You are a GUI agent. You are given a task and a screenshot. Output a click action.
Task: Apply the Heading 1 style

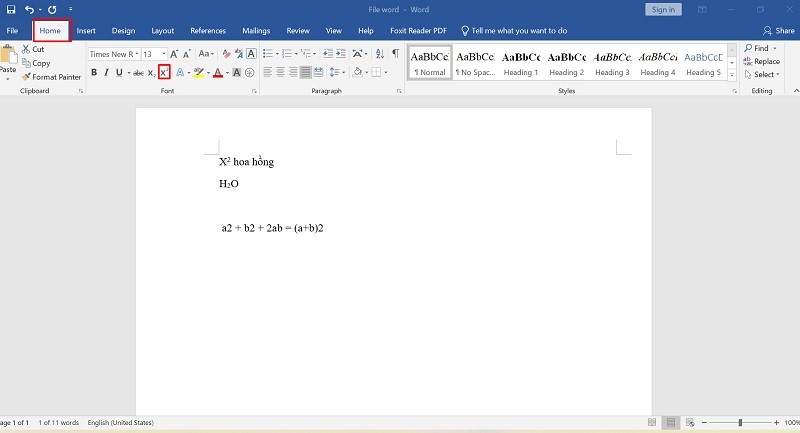pyautogui.click(x=521, y=63)
